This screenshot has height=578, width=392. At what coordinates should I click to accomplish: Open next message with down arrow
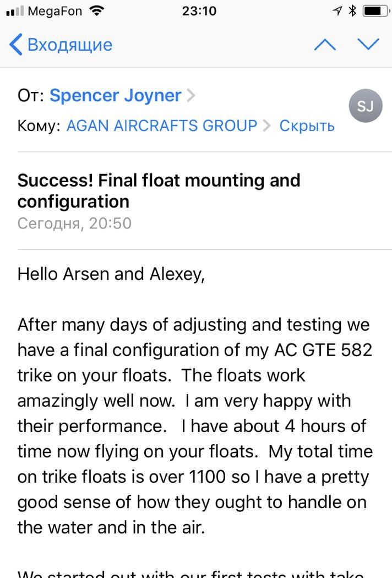pos(368,45)
